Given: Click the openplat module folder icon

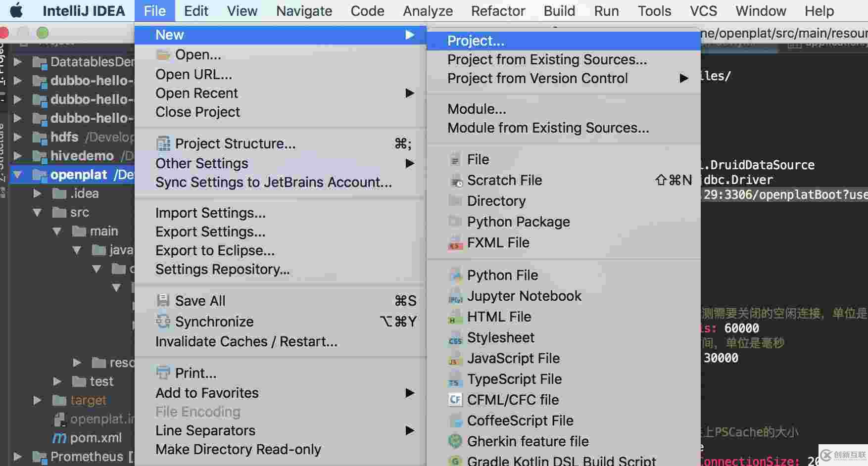Looking at the screenshot, I should [40, 175].
